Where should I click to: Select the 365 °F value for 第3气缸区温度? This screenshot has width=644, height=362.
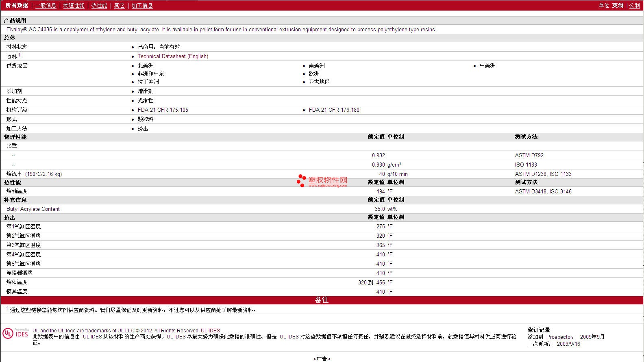(x=385, y=245)
